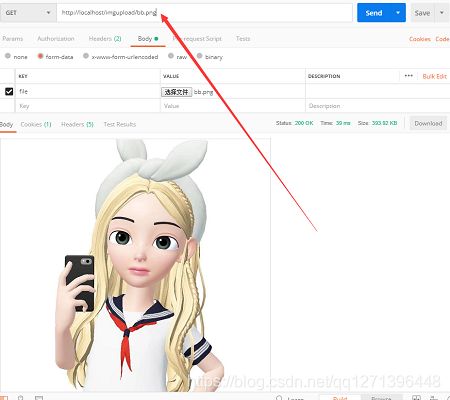Click the 200 OK status value
450x400 pixels.
pyautogui.click(x=304, y=123)
